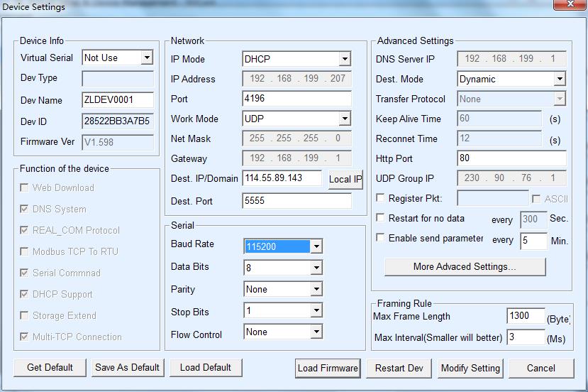
Task: Open the Virtual Serial dropdown
Action: [x=147, y=58]
